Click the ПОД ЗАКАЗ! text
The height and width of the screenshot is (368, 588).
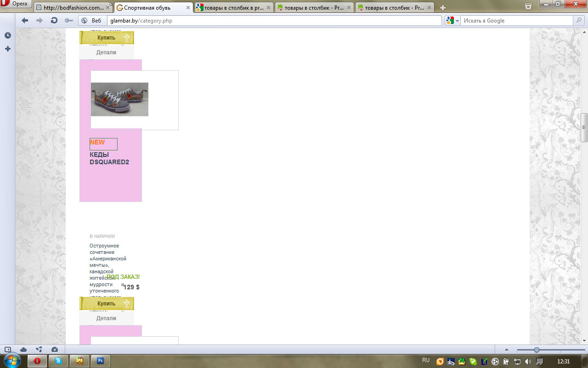(123, 277)
